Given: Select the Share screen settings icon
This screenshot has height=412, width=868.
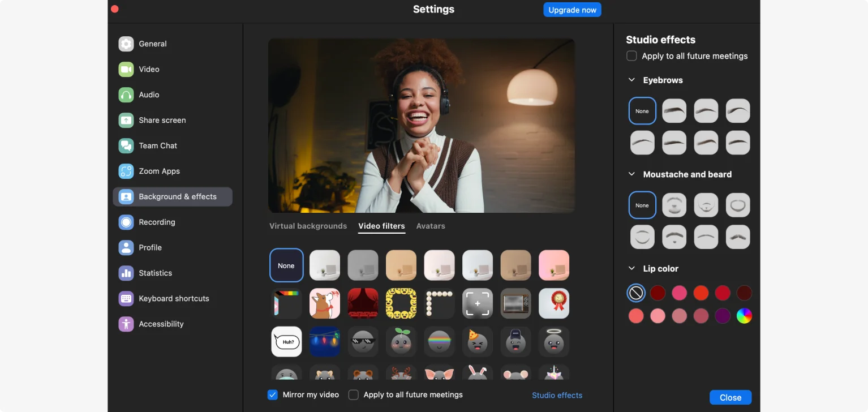Looking at the screenshot, I should (x=126, y=120).
